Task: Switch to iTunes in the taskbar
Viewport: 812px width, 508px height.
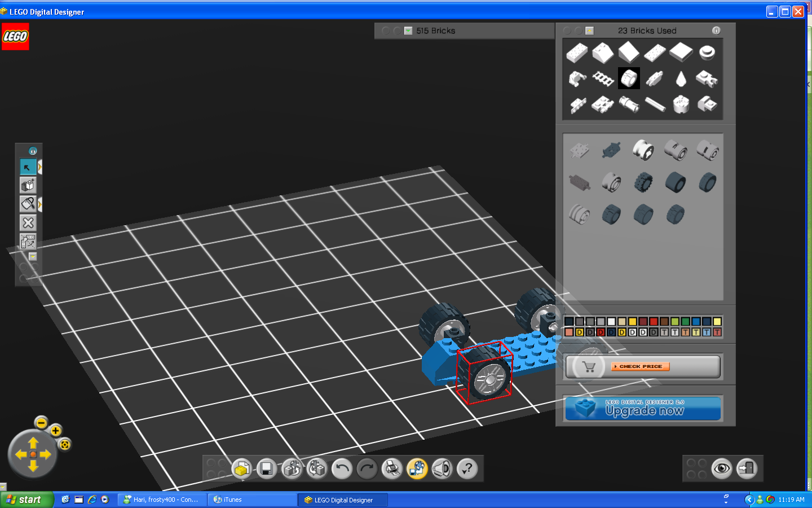Action: click(252, 500)
